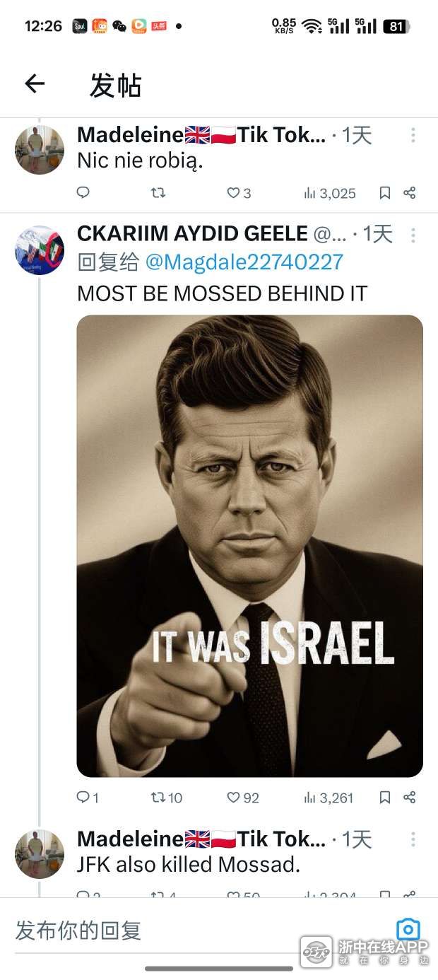Open more options for CKARIIM AYDID GEELE post
The width and height of the screenshot is (438, 980).
[413, 234]
